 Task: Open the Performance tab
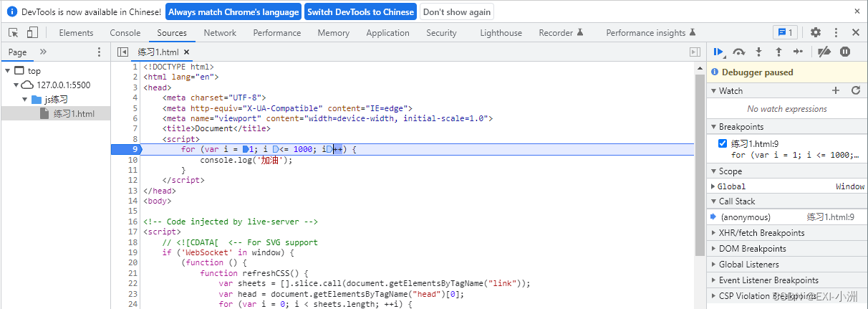point(277,33)
